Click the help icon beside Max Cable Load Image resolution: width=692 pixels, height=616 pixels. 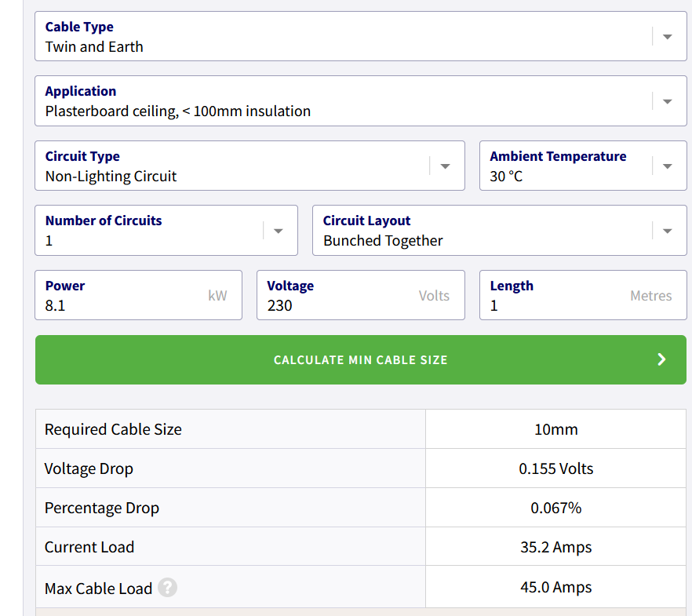tap(167, 588)
